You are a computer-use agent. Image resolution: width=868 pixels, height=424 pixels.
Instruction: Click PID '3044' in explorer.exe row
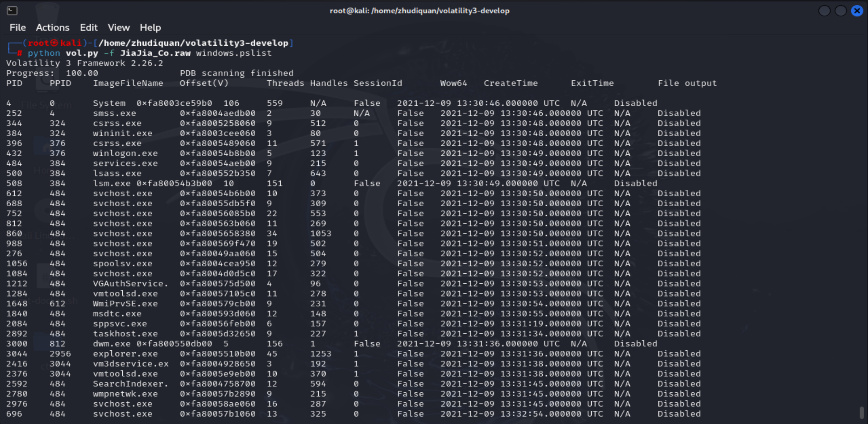click(17, 354)
